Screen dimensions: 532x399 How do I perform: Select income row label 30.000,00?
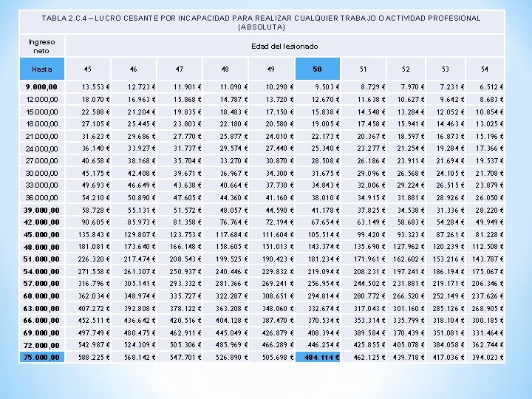point(41,174)
